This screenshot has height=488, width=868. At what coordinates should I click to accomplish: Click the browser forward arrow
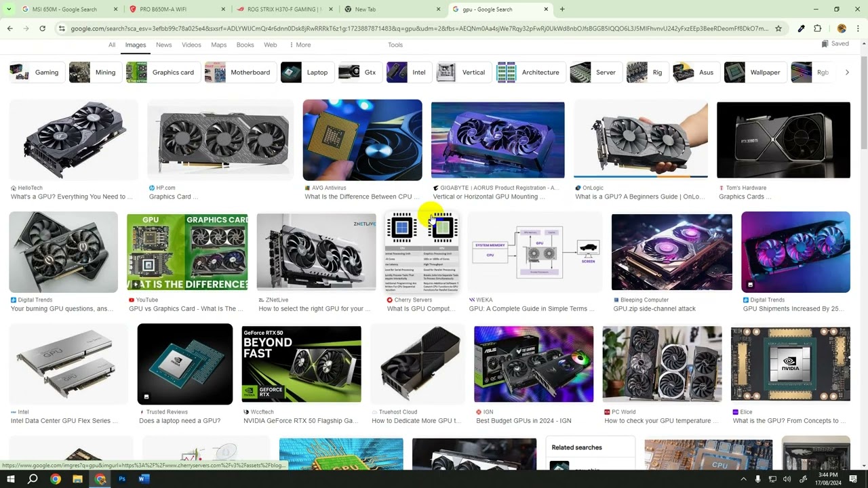click(x=26, y=28)
